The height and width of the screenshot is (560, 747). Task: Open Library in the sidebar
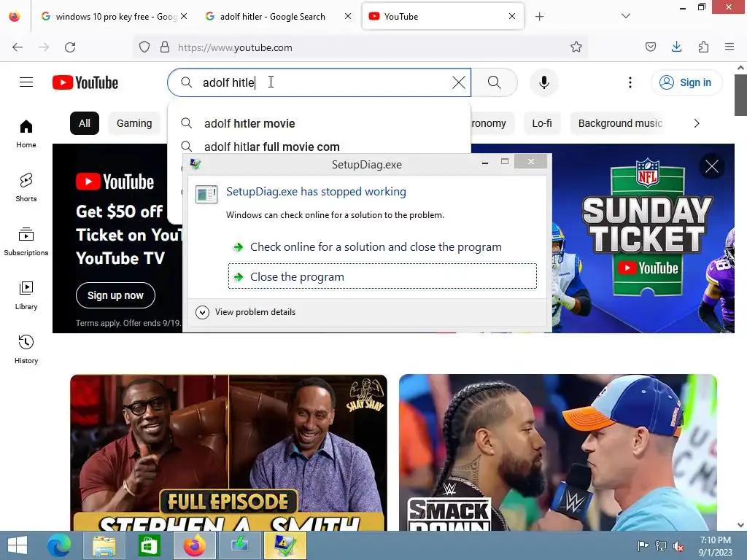(x=26, y=296)
